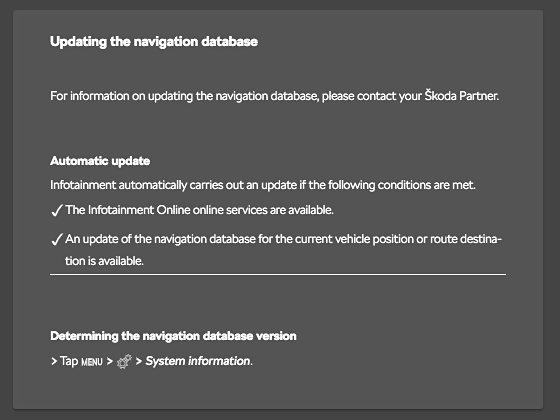Click the arrow between MENU and gear icon
The width and height of the screenshot is (560, 420).
(x=110, y=361)
